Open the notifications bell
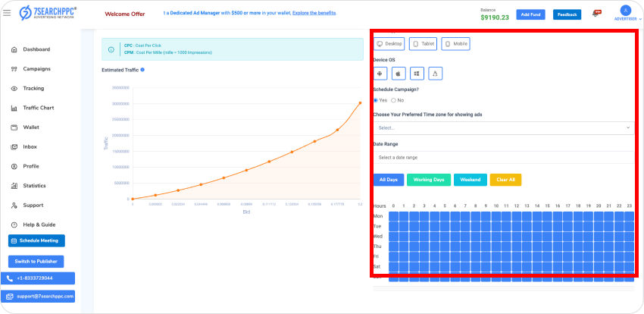The height and width of the screenshot is (314, 644). pos(596,14)
